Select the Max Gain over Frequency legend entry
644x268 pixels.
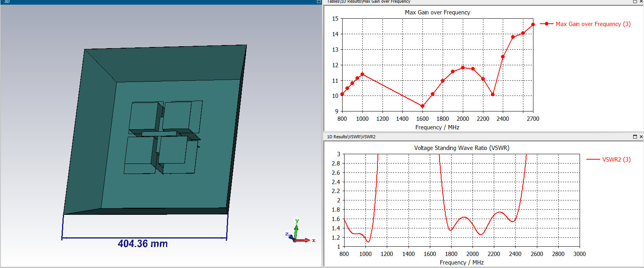coord(593,24)
